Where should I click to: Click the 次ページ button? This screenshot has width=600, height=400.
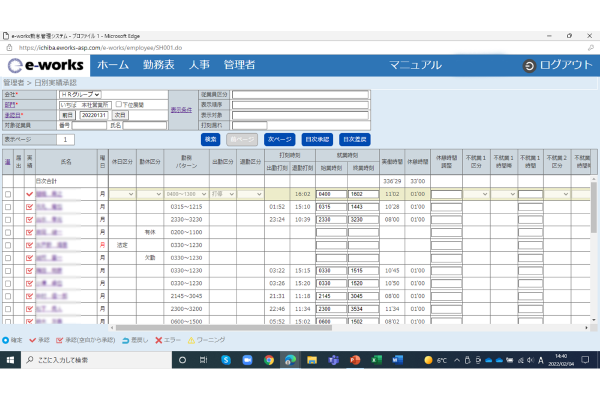point(280,140)
